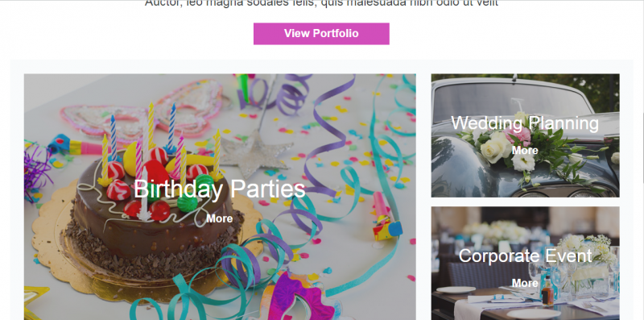This screenshot has width=644, height=320.
Task: Open the Wedding Planning heading
Action: tap(525, 123)
